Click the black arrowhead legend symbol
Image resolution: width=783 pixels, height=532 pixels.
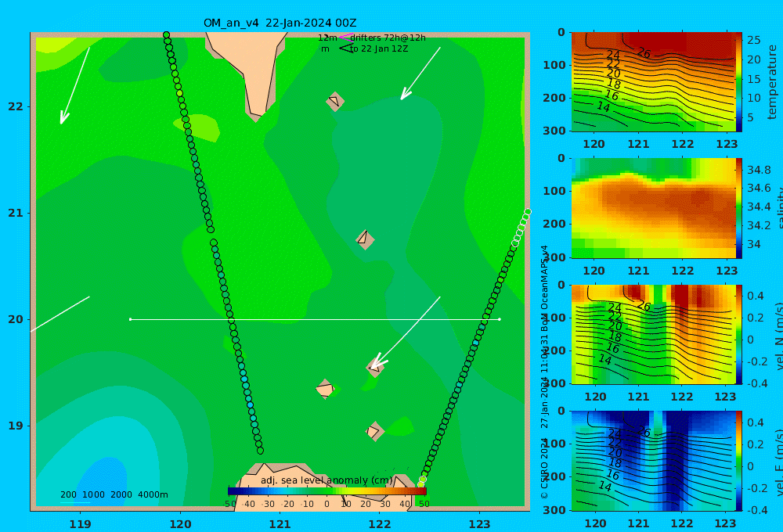tap(346, 49)
